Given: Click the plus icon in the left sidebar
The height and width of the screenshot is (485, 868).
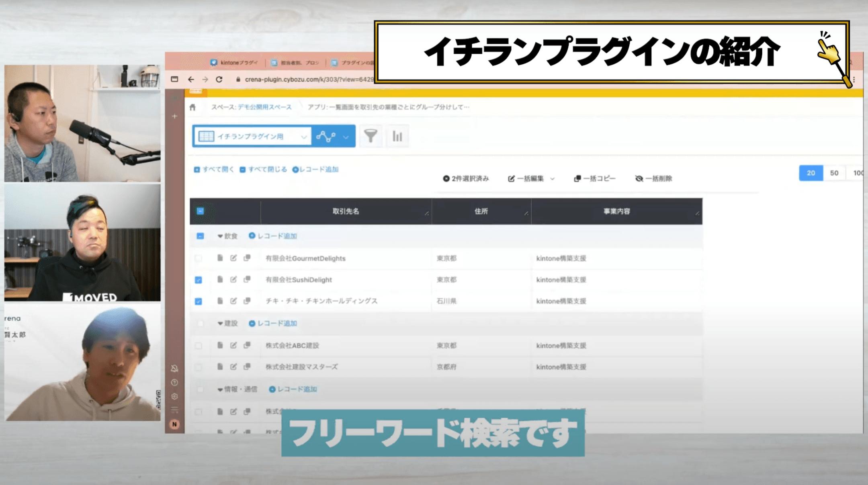Looking at the screenshot, I should point(174,116).
